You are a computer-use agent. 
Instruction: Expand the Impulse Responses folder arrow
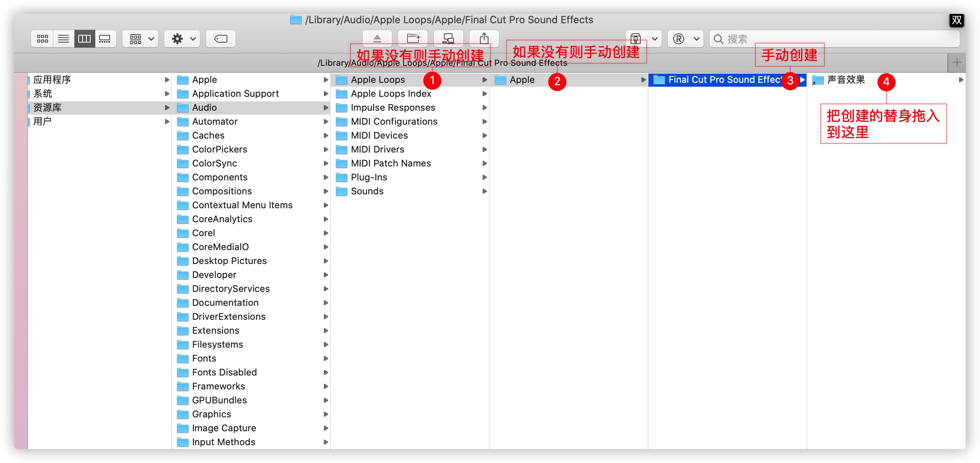pyautogui.click(x=484, y=108)
